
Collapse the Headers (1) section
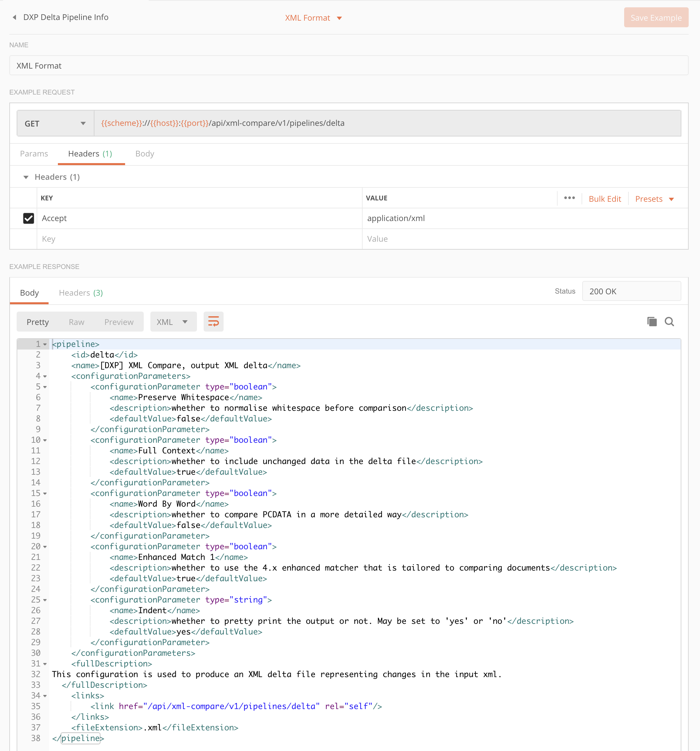pos(26,177)
